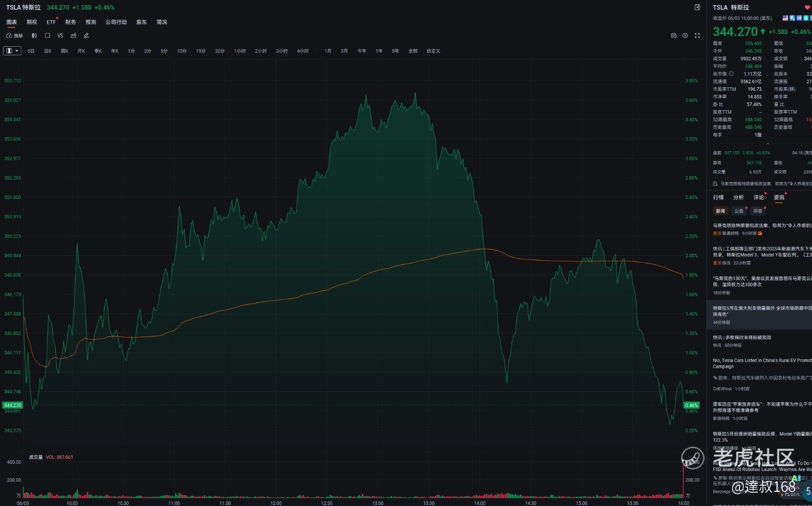Open the 指标 indicators tool
The image size is (812, 506).
coord(15,36)
